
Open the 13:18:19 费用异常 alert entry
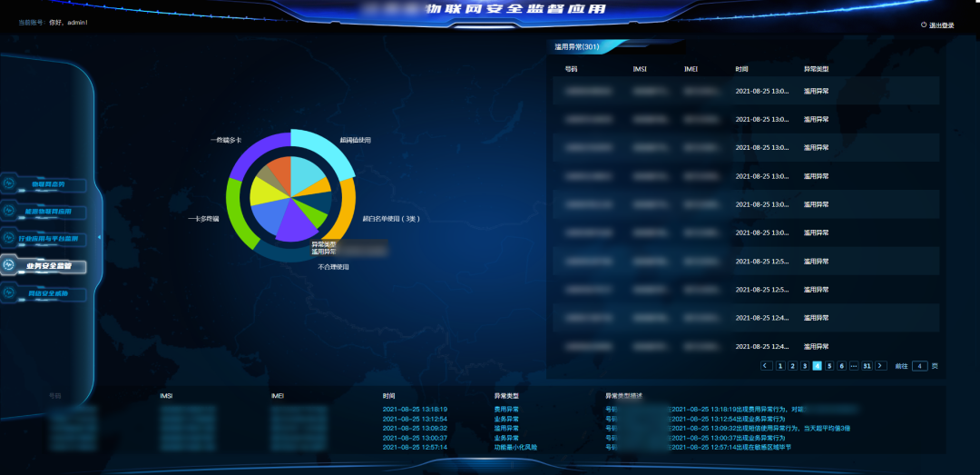pos(415,410)
